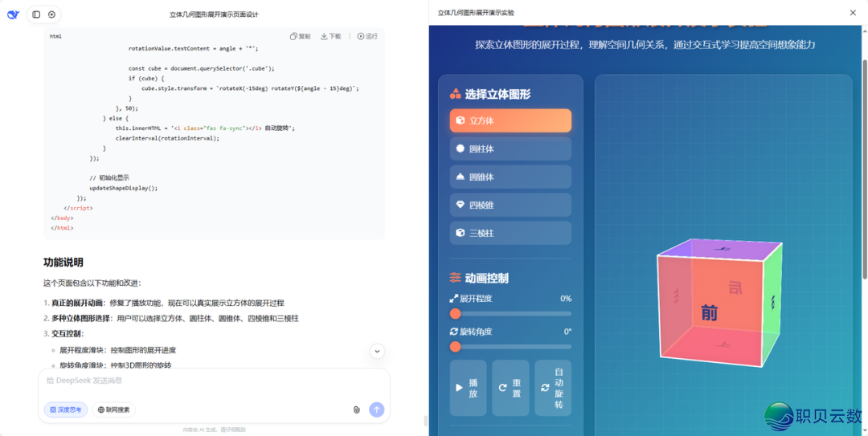This screenshot has width=868, height=436.
Task: Click the 前 face of the cube
Action: [709, 313]
